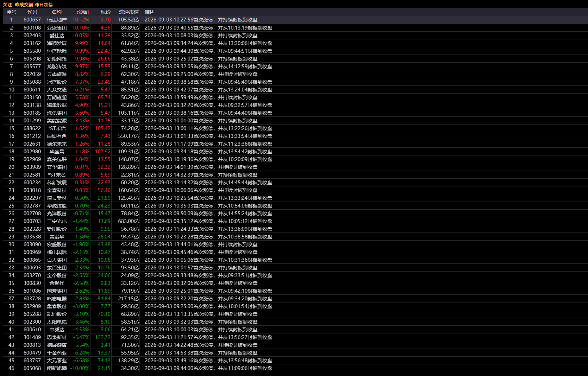This screenshot has width=588, height=376.
Task: Click the 217.15亿 market cap value
Action: [129, 298]
